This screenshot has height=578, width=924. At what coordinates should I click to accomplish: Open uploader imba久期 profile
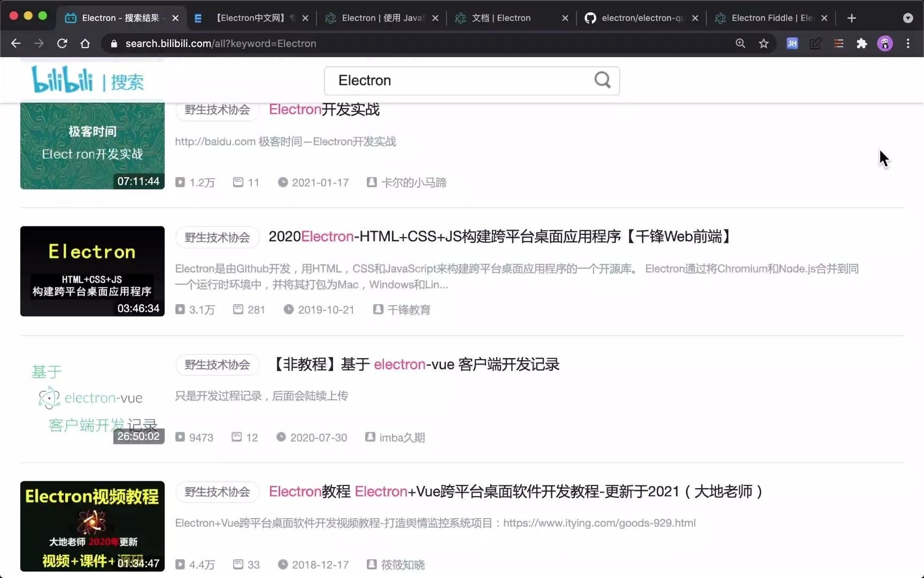402,438
